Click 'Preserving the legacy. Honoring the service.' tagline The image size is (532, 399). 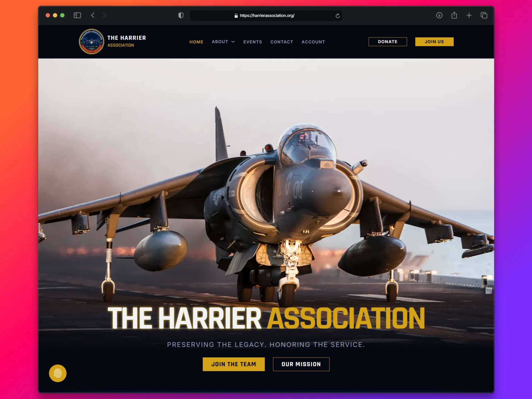266,345
